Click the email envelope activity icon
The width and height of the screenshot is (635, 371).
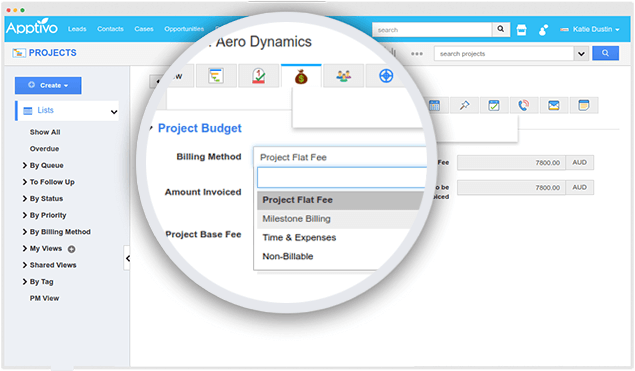554,106
